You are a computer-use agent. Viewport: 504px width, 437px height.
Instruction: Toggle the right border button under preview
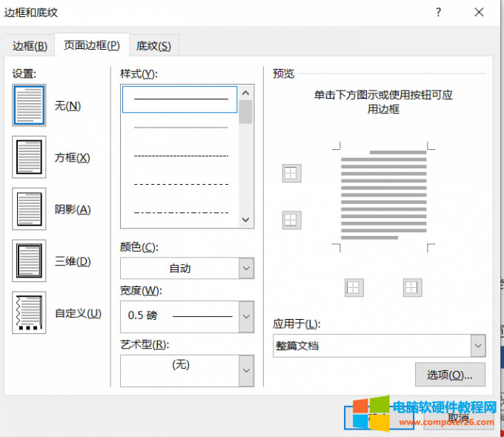coord(412,288)
